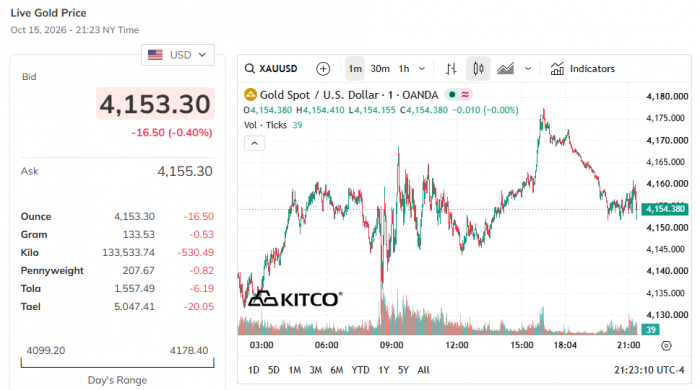The width and height of the screenshot is (700, 390).
Task: Open the XAUUSD symbol search
Action: click(x=271, y=69)
